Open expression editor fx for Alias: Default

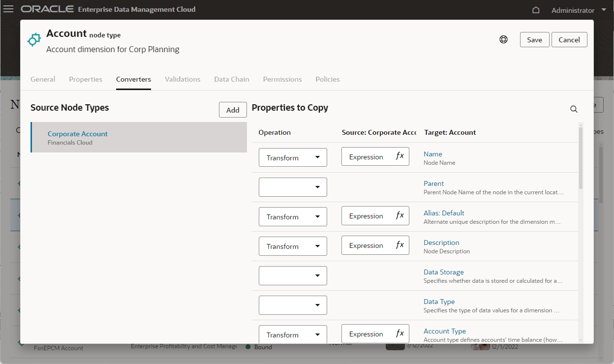click(x=400, y=216)
